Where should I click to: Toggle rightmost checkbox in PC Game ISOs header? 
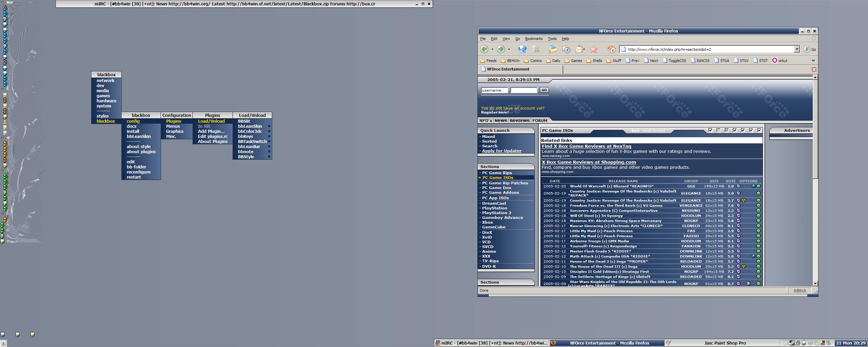coord(759,130)
